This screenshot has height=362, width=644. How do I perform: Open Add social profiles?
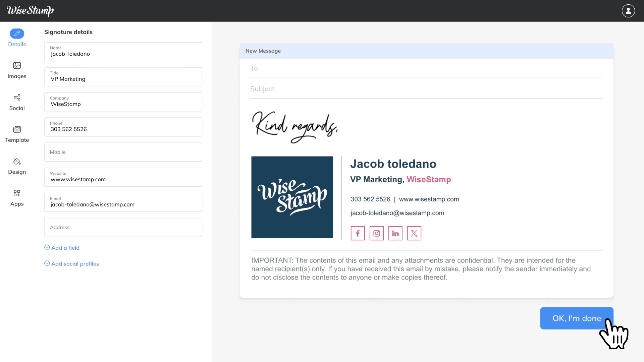tap(71, 264)
